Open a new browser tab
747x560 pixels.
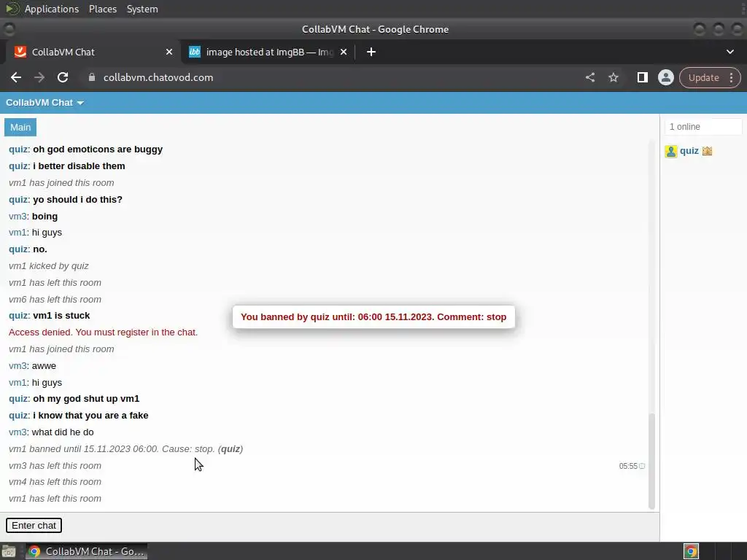371,52
